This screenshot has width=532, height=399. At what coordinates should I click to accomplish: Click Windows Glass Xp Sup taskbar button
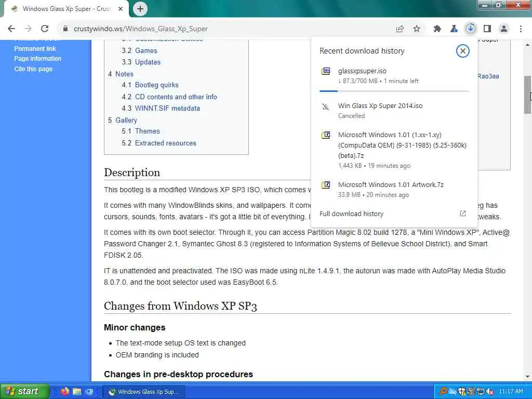(144, 392)
